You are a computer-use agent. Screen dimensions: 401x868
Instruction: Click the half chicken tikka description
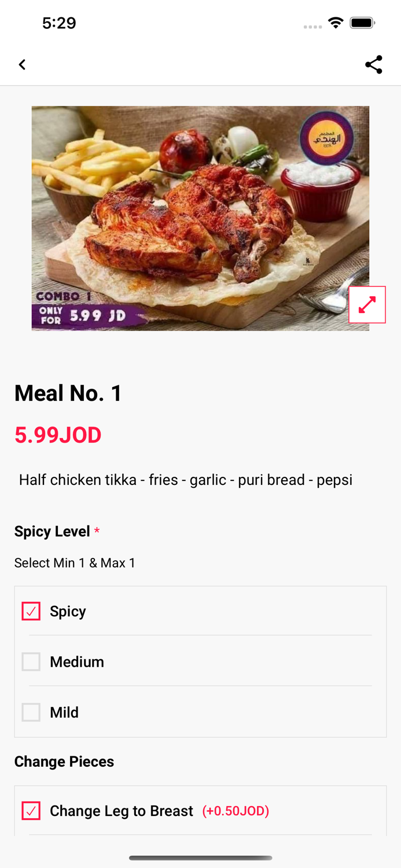(185, 480)
